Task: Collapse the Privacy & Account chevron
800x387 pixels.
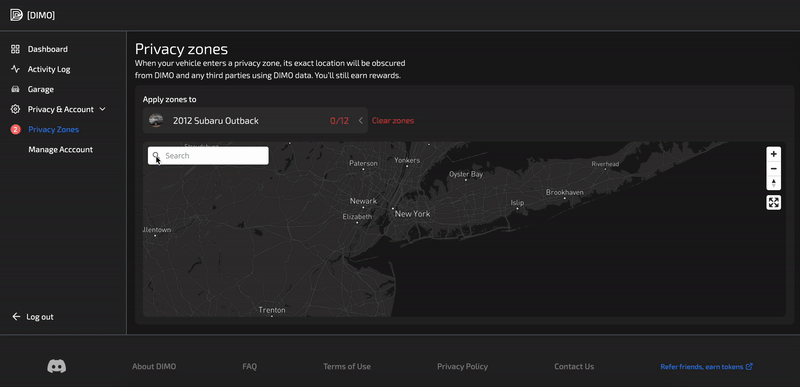Action: tap(102, 109)
